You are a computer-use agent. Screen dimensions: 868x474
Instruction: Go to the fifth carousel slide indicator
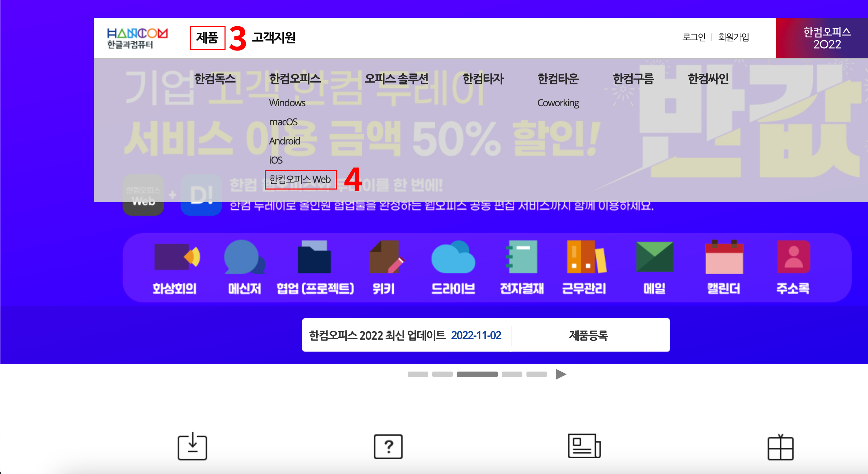pos(536,374)
